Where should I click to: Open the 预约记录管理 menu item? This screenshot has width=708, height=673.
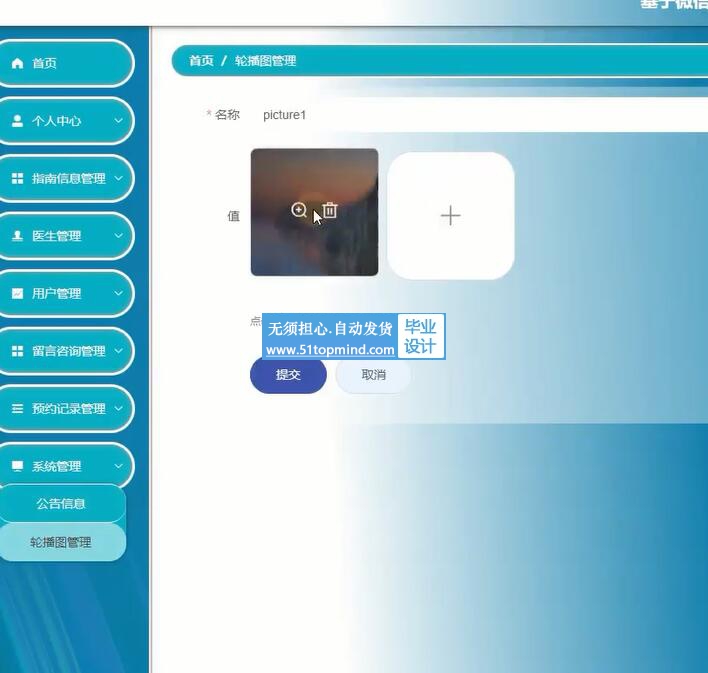pos(66,409)
